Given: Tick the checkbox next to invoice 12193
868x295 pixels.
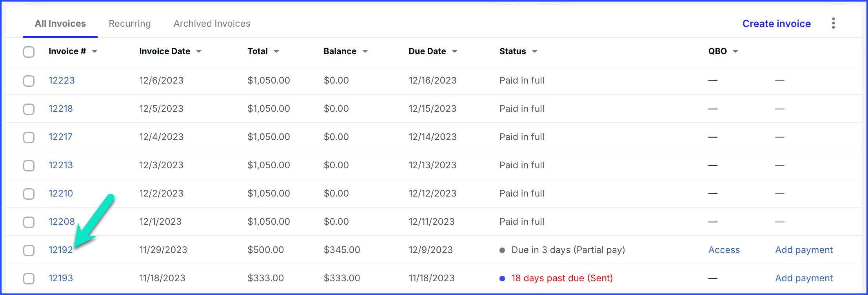Looking at the screenshot, I should (29, 279).
